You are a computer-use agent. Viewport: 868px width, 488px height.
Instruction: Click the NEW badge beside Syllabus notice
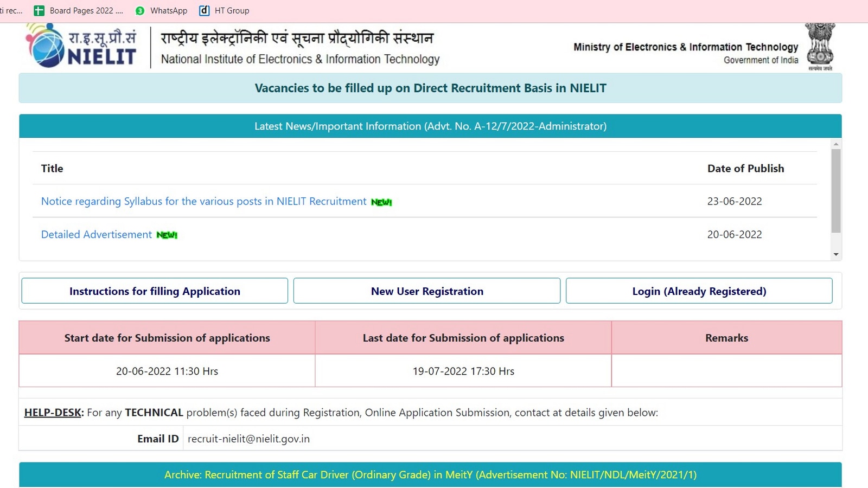381,202
